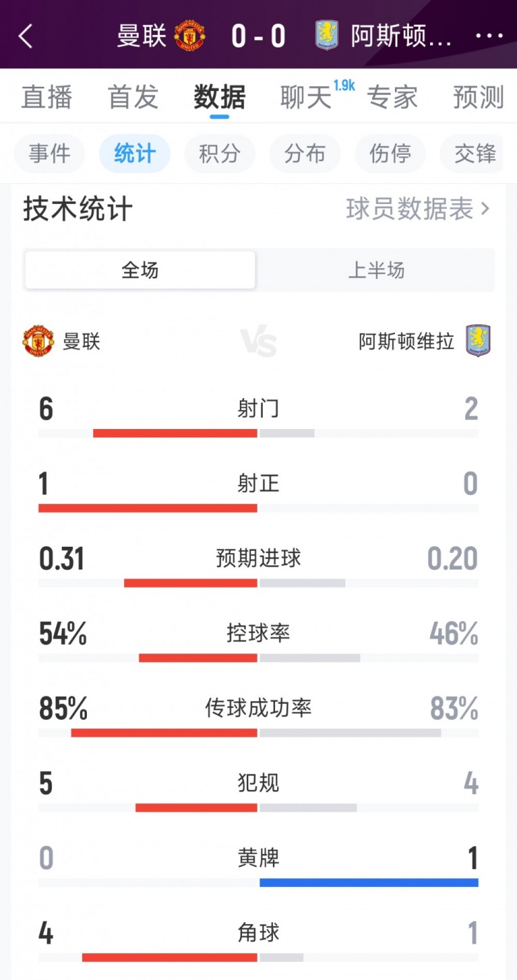Tap Manchester United logo beside 曼联 label
This screenshot has width=517, height=980.
[39, 341]
